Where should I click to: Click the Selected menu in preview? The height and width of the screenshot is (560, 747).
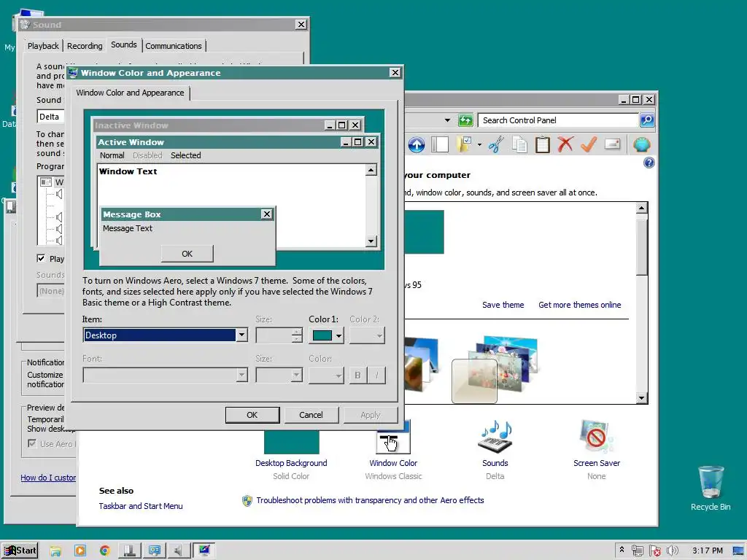click(186, 155)
